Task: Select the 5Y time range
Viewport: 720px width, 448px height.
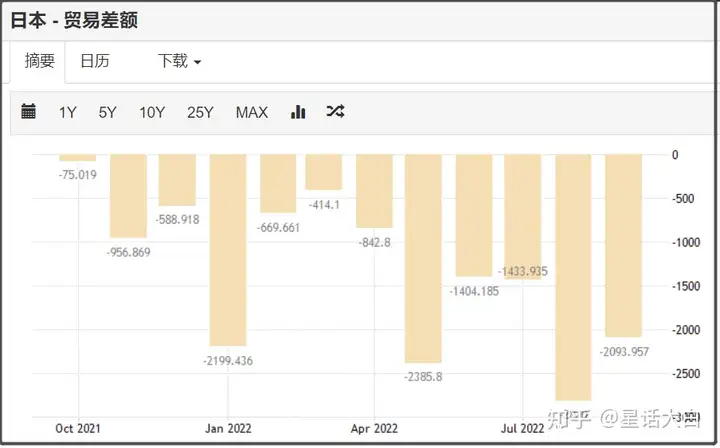Action: pos(107,112)
